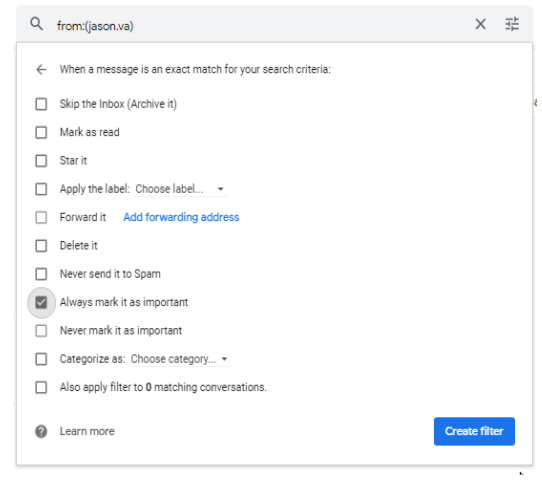Image resolution: width=542 pixels, height=481 pixels.
Task: Clear the search with X icon
Action: click(x=480, y=24)
